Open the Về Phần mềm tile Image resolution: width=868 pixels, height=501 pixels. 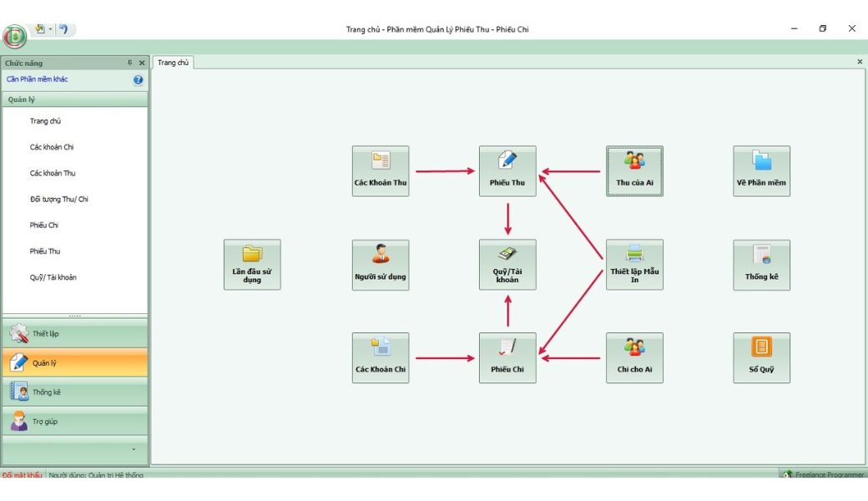tap(761, 171)
